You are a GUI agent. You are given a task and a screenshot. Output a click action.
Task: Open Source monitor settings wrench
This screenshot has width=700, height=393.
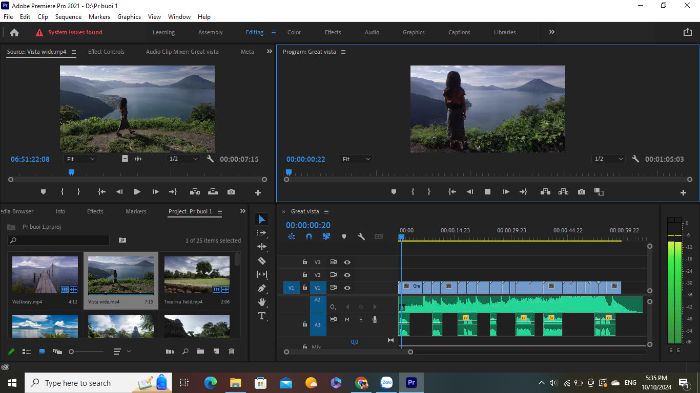(210, 159)
